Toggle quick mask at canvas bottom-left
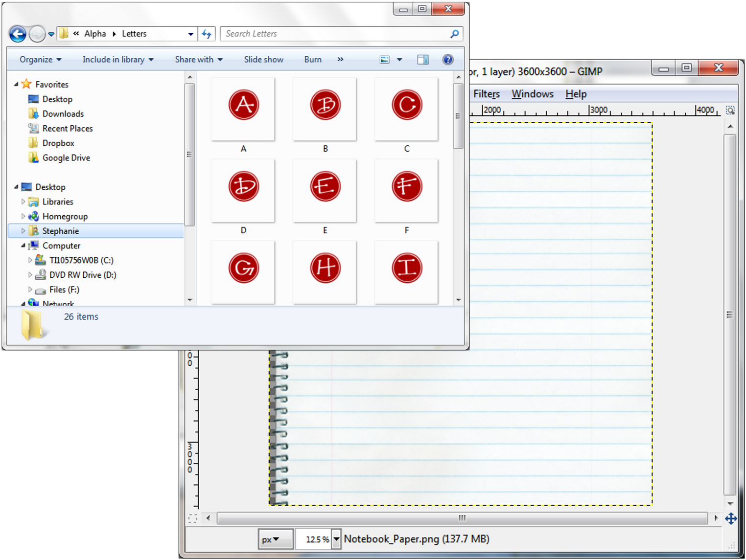746x560 pixels. point(192,518)
